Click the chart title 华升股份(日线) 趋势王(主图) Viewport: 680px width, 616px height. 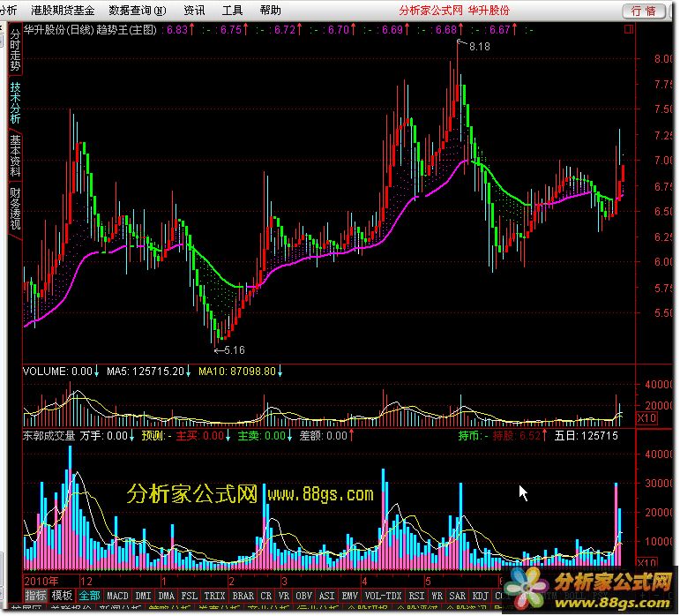[90, 29]
